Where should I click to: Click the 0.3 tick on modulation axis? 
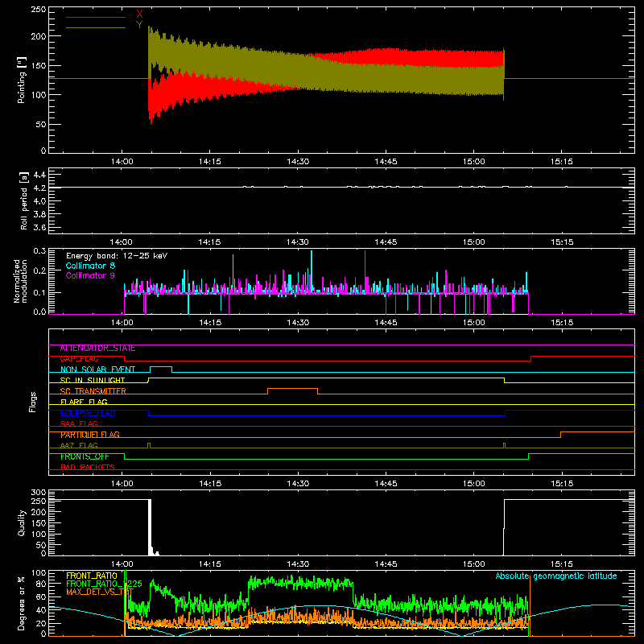pos(39,250)
